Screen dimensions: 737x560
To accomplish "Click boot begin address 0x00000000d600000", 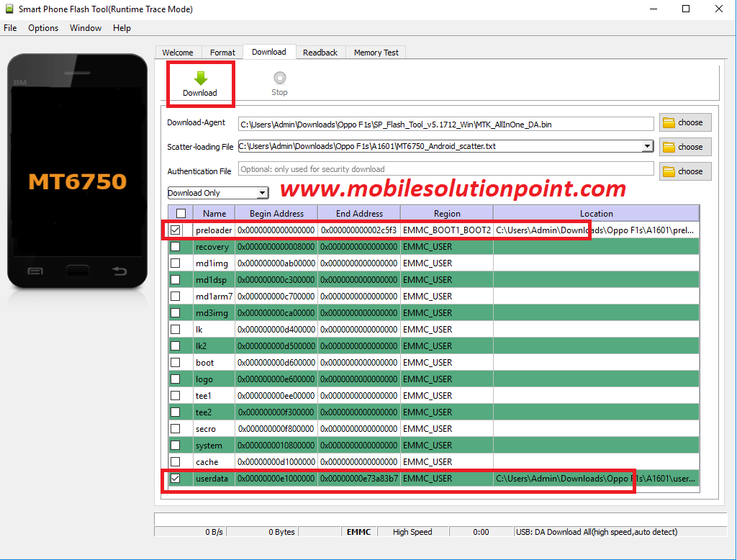I will point(276,363).
